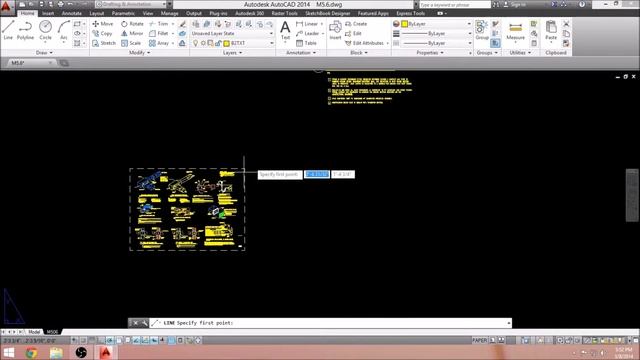Viewport: 640px width, 360px height.
Task: Click the Paste tool
Action: click(x=551, y=30)
